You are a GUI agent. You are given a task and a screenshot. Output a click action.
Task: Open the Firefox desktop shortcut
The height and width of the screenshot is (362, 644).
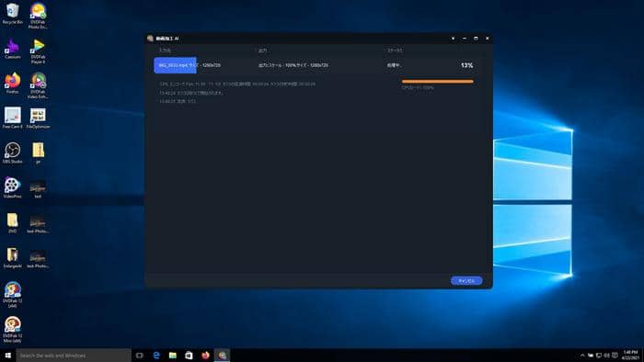click(12, 84)
